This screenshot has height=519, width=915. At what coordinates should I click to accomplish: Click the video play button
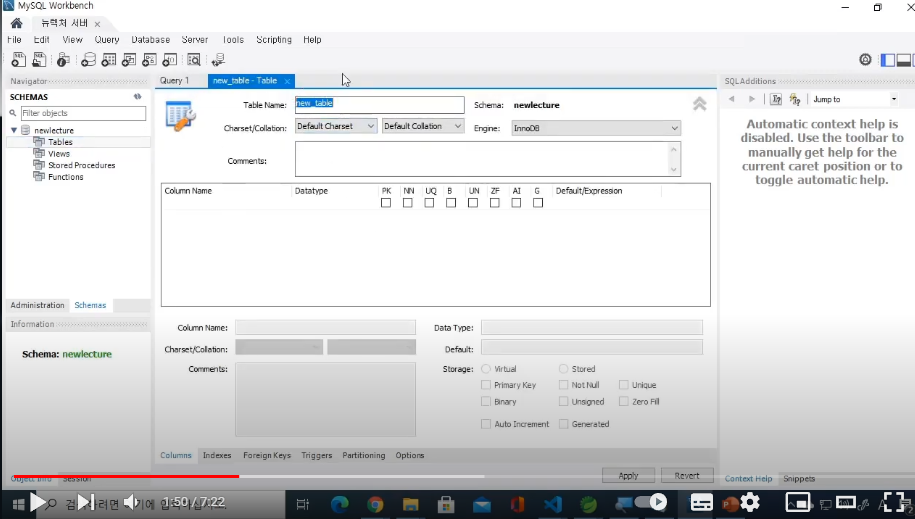[37, 502]
